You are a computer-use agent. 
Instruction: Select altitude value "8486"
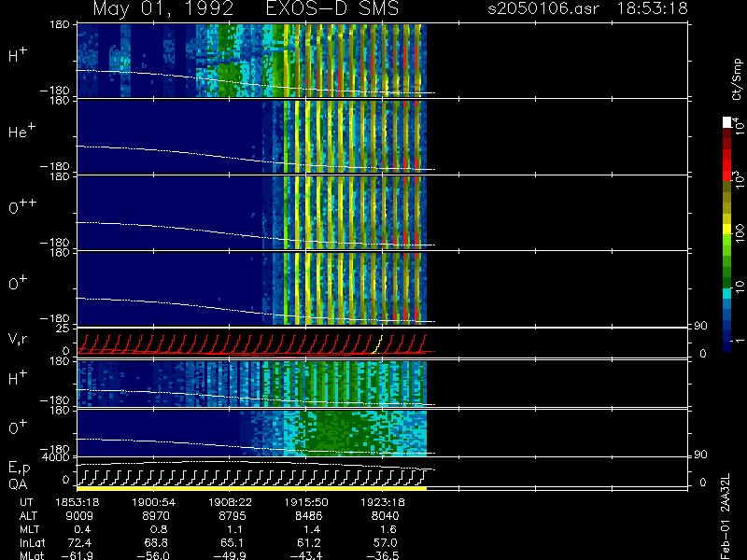pos(308,516)
